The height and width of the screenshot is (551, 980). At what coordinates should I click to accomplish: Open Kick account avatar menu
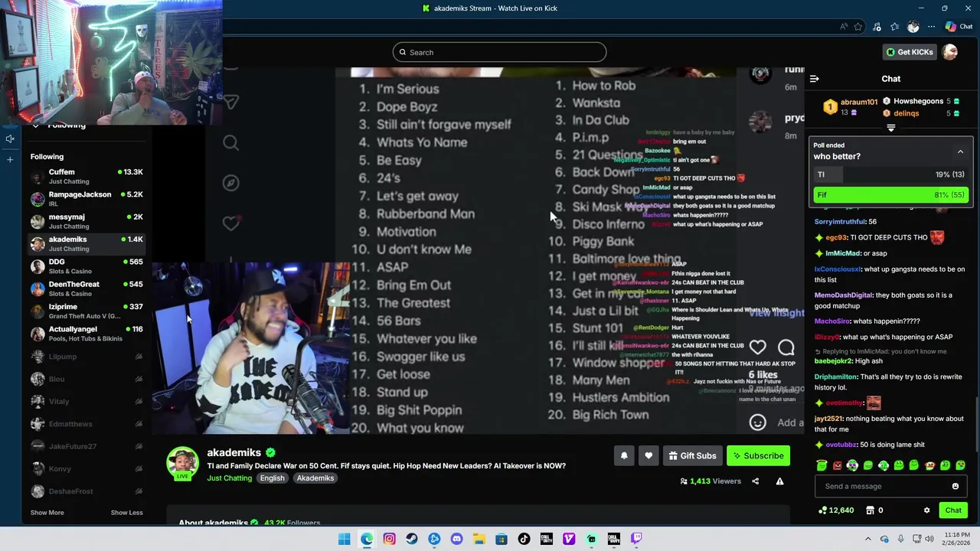(950, 52)
